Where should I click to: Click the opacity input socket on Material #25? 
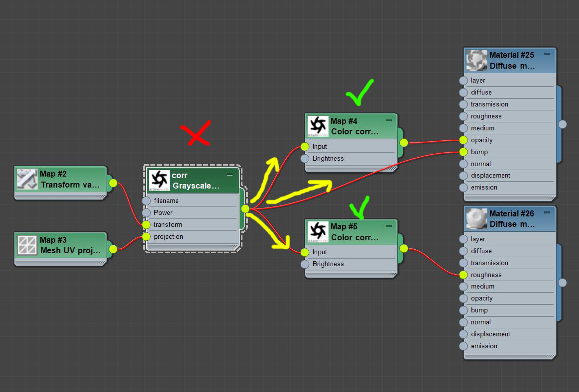click(x=463, y=140)
